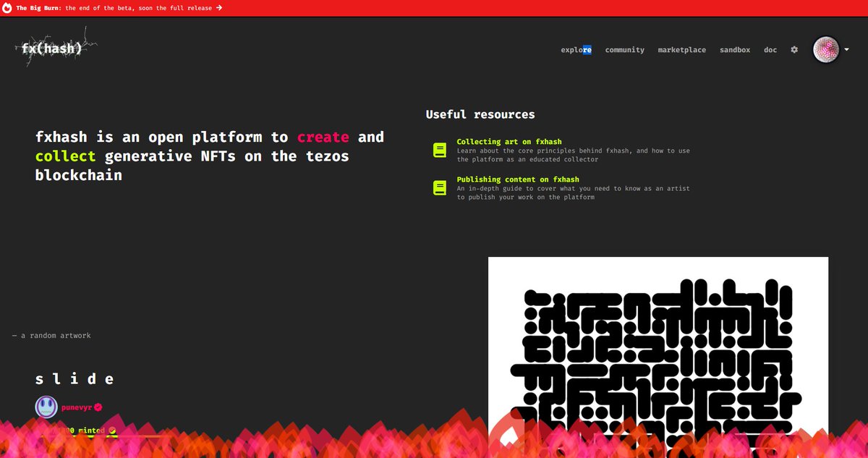Click the punevyr artist avatar
Screen dimensions: 868x458
pos(46,407)
